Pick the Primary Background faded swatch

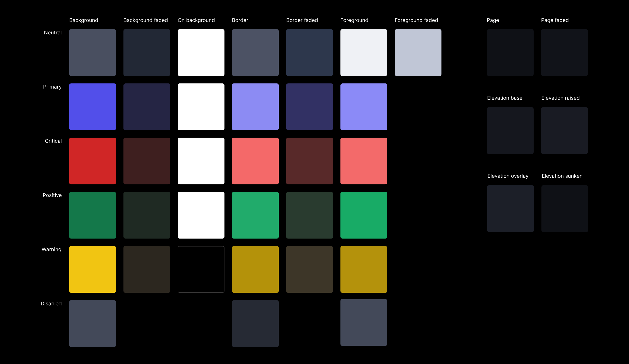(147, 107)
